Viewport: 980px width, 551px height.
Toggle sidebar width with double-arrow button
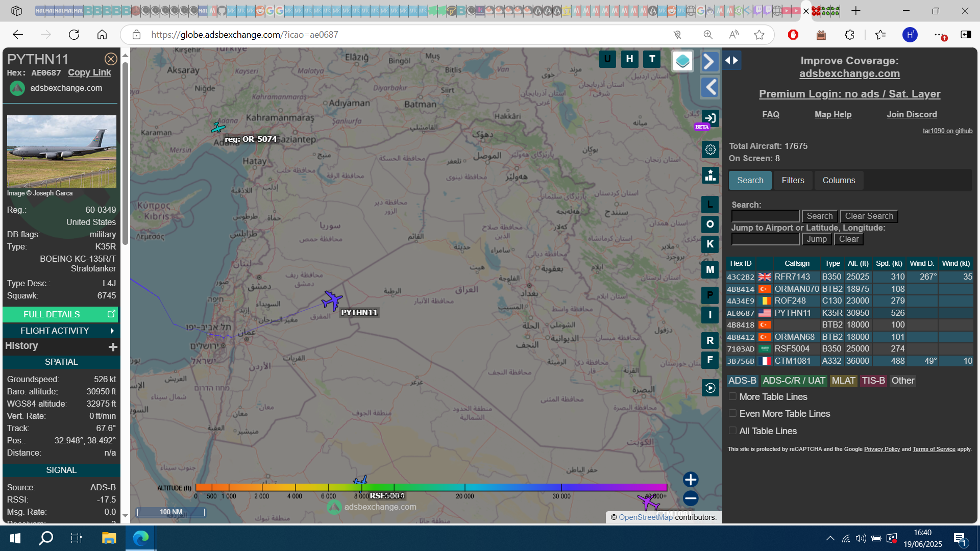731,60
